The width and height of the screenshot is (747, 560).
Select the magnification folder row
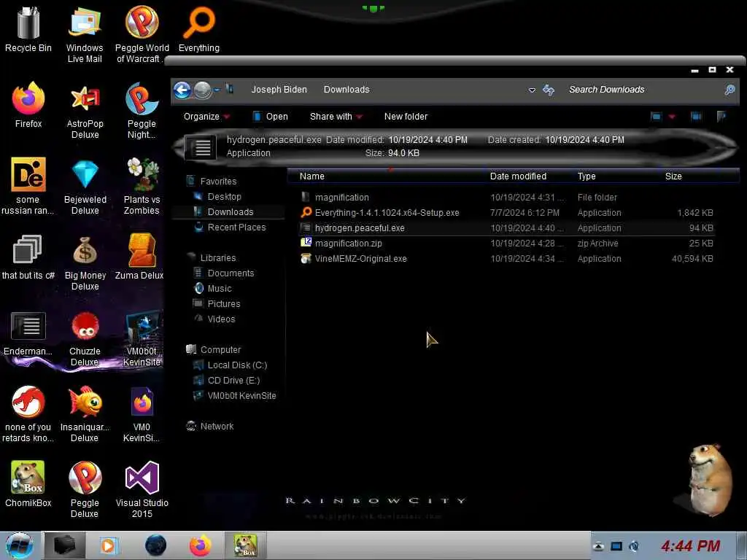tap(507, 198)
